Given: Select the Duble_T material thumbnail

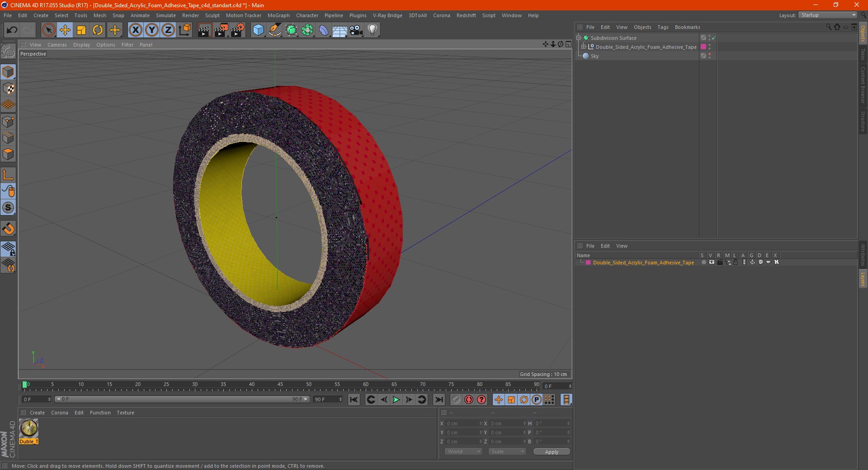Looking at the screenshot, I should point(29,428).
